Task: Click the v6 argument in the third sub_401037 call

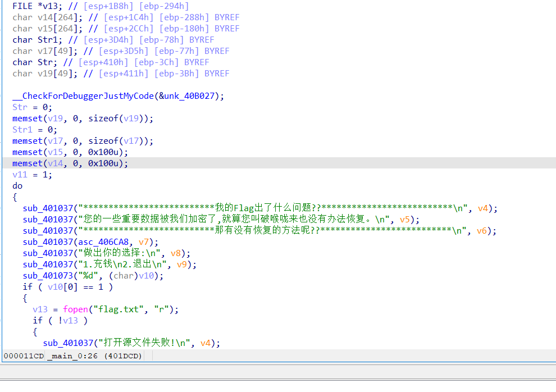Action: point(481,231)
